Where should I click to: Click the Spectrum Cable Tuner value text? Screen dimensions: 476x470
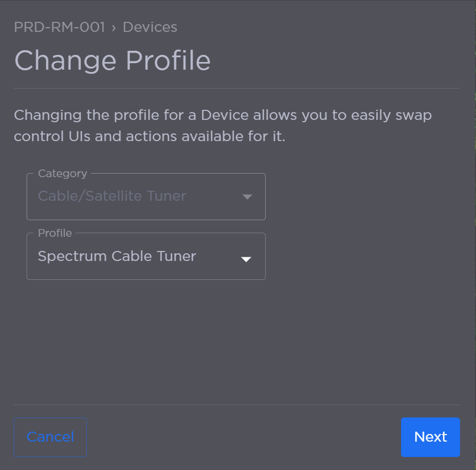(116, 256)
